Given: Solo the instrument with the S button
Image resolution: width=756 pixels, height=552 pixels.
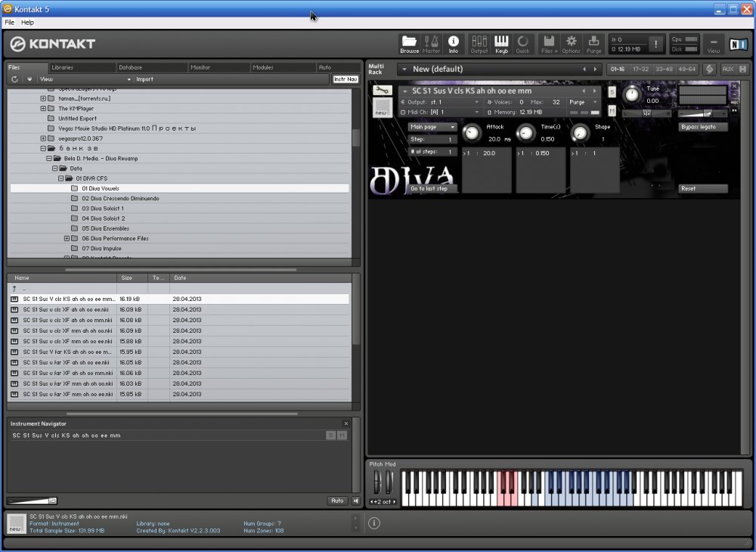Looking at the screenshot, I should pos(612,92).
